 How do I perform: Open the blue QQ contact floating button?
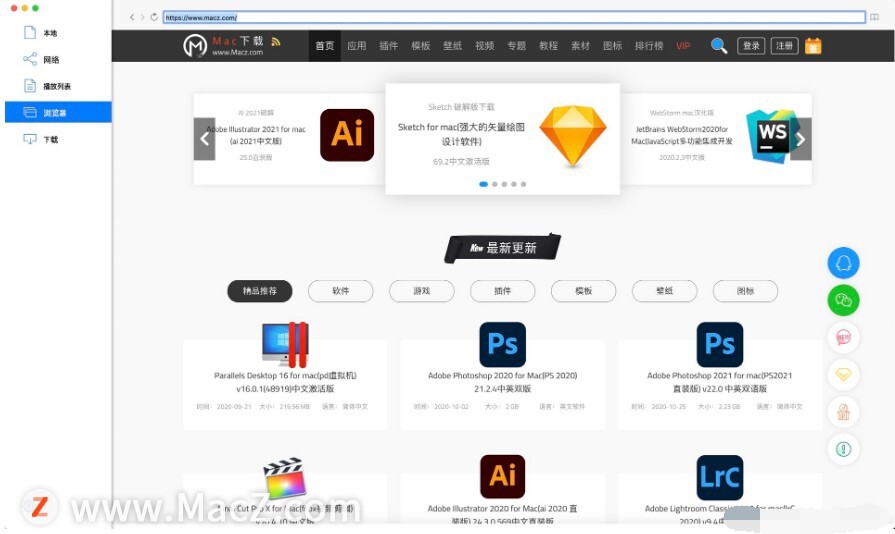coord(843,263)
